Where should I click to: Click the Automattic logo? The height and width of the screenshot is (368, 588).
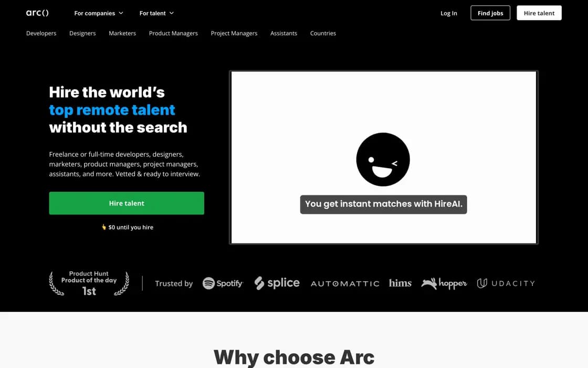[x=344, y=284]
